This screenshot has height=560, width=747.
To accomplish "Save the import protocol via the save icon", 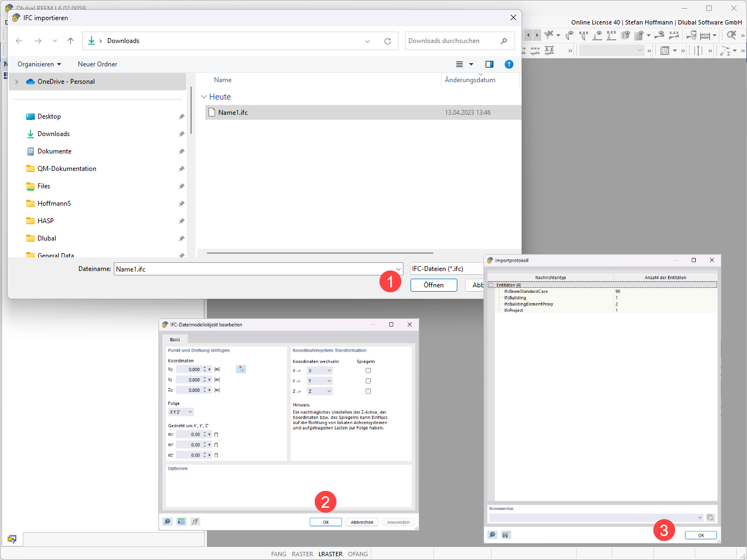I will pos(505,534).
